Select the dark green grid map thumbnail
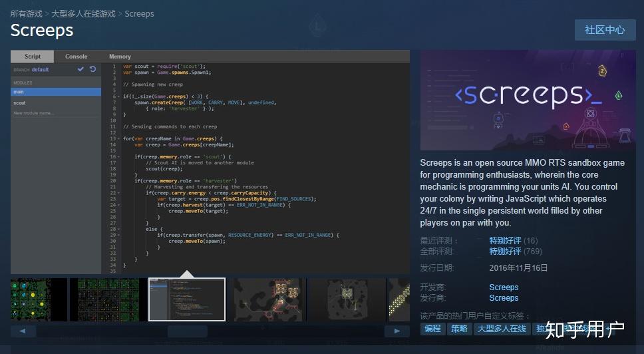The height and width of the screenshot is (354, 644). [108, 299]
